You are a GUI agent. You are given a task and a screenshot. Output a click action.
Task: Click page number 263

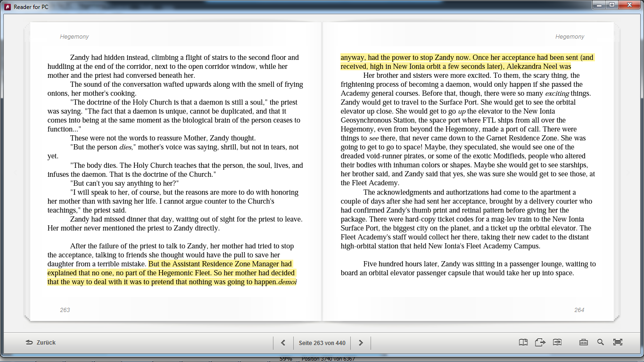click(65, 310)
